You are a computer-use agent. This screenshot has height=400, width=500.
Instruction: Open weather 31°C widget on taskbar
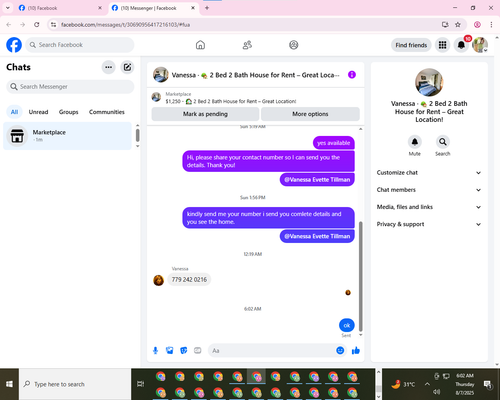[403, 384]
